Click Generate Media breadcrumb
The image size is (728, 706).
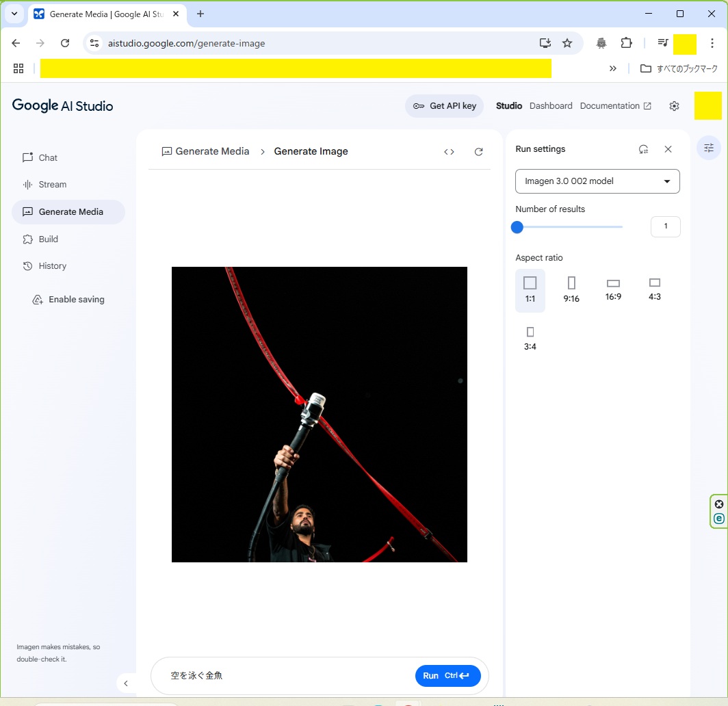pos(206,151)
